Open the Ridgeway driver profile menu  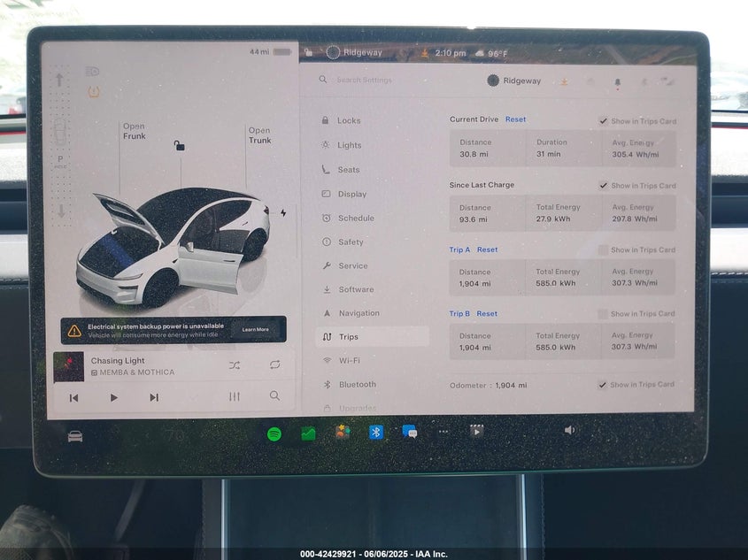(x=513, y=81)
